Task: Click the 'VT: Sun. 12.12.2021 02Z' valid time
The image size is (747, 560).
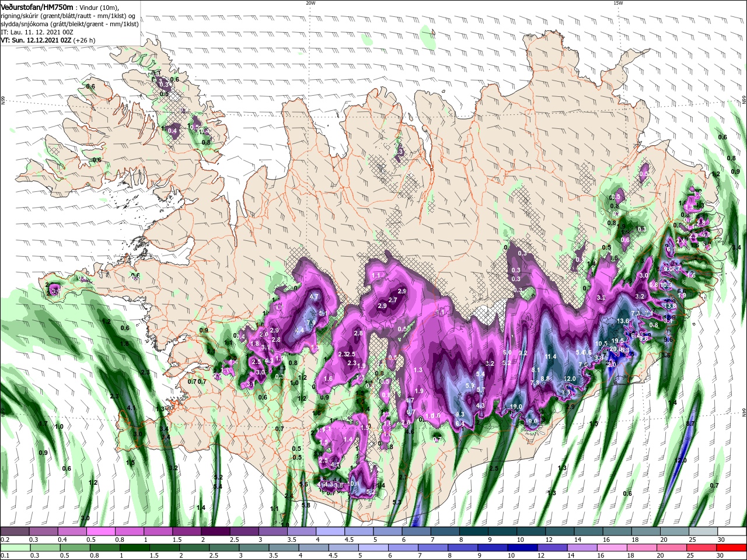Action: 36,40
